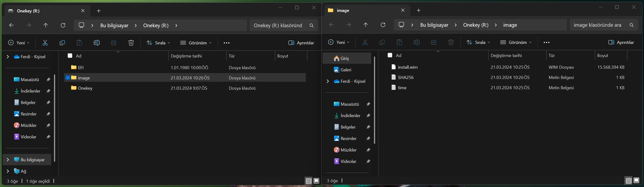644x187 pixels.
Task: Expand Ağ tree node
Action: coord(8,171)
